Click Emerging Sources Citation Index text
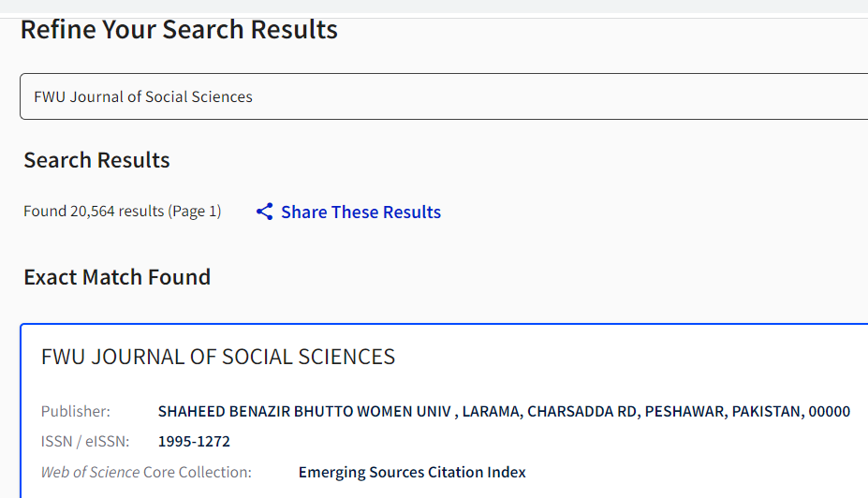 [412, 472]
